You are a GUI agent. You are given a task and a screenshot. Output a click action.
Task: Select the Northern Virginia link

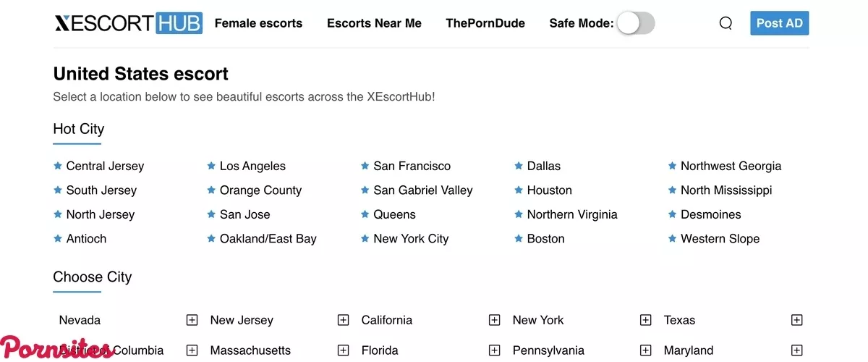coord(572,214)
